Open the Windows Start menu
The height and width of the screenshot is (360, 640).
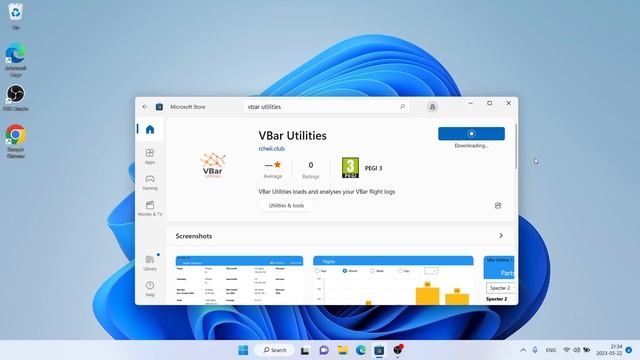point(243,350)
